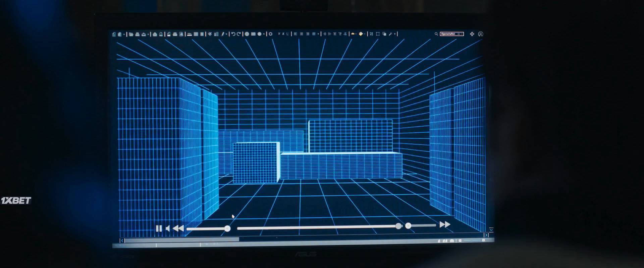Select the format paintbrush tool
Screen dimensions: 644x268
point(222,34)
